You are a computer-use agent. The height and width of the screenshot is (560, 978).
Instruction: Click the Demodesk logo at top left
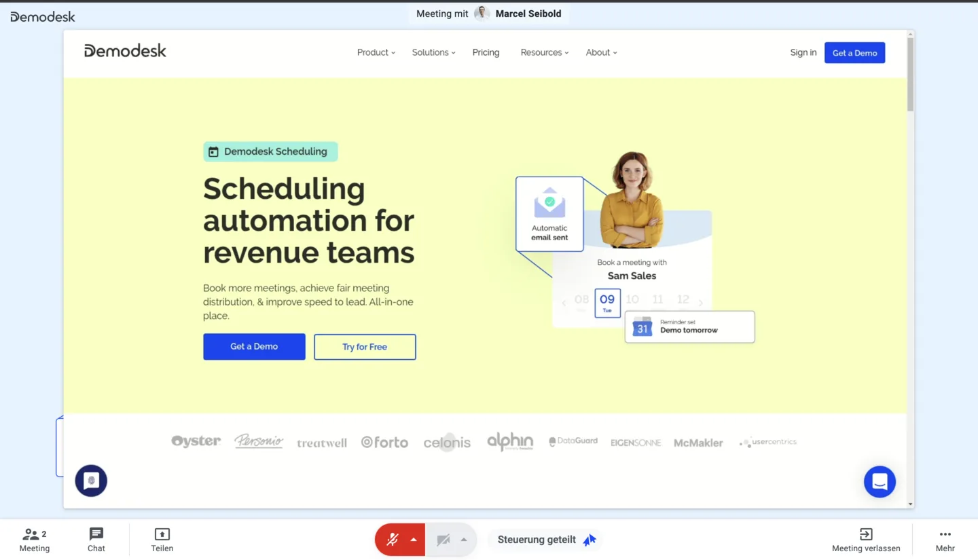click(x=43, y=16)
